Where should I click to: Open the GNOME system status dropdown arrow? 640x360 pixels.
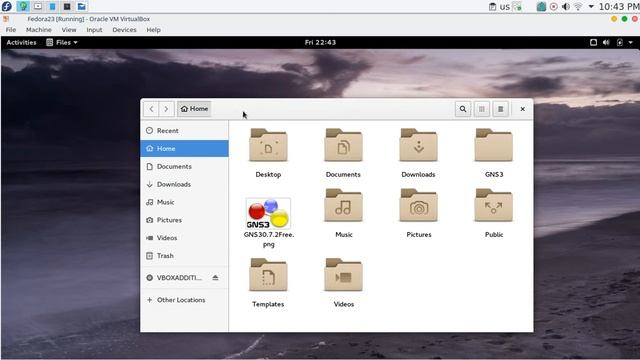[x=631, y=42]
